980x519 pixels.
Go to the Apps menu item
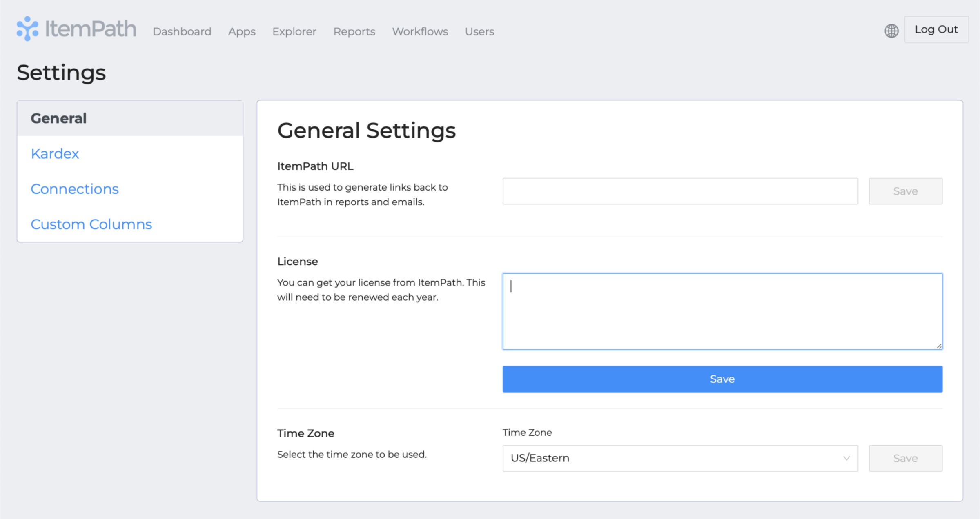click(x=242, y=31)
